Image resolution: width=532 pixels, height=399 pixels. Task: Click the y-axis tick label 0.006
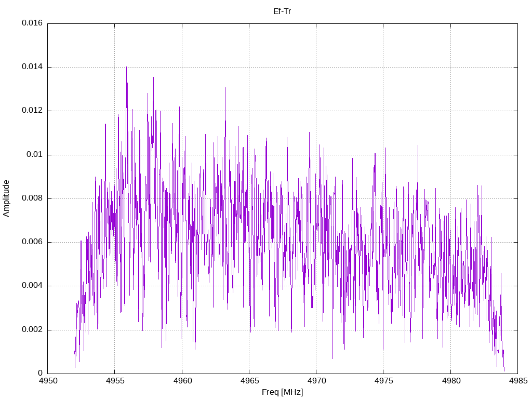coord(32,242)
